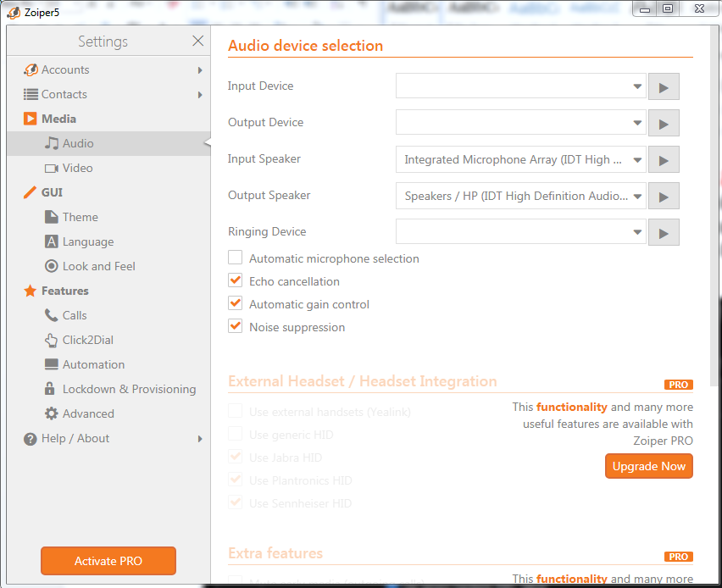
Task: Check Use generic HID option
Action: pyautogui.click(x=236, y=433)
